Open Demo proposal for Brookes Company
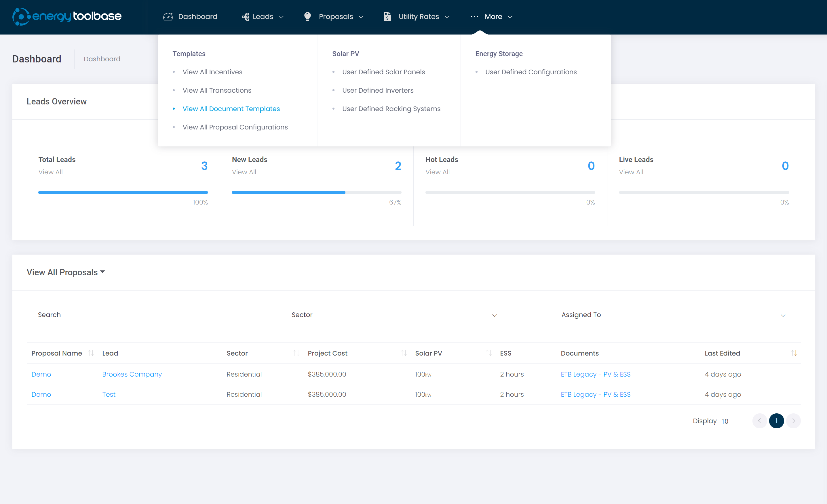The image size is (827, 504). (41, 374)
